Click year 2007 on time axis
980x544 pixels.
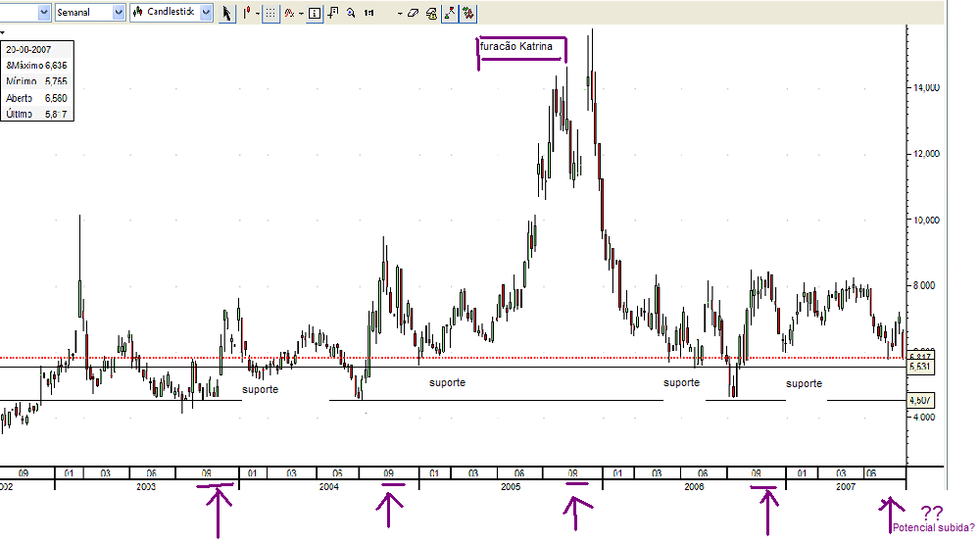(x=845, y=486)
